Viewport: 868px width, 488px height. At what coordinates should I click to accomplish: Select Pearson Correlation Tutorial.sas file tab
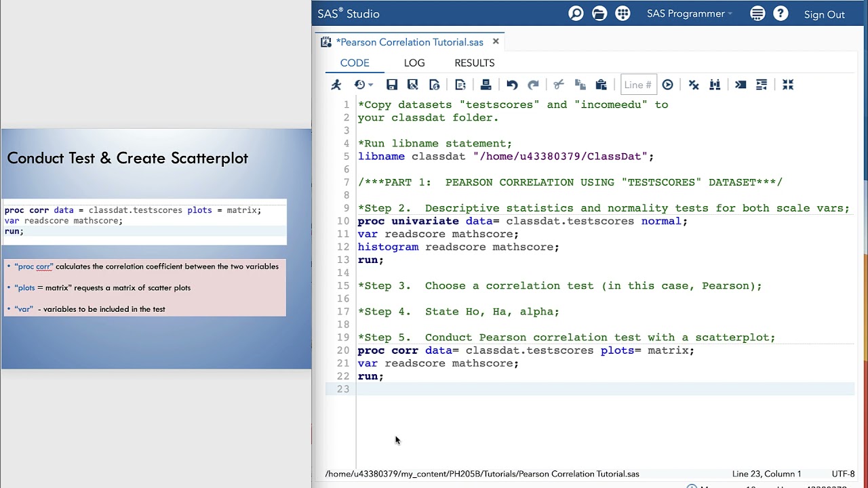[410, 42]
